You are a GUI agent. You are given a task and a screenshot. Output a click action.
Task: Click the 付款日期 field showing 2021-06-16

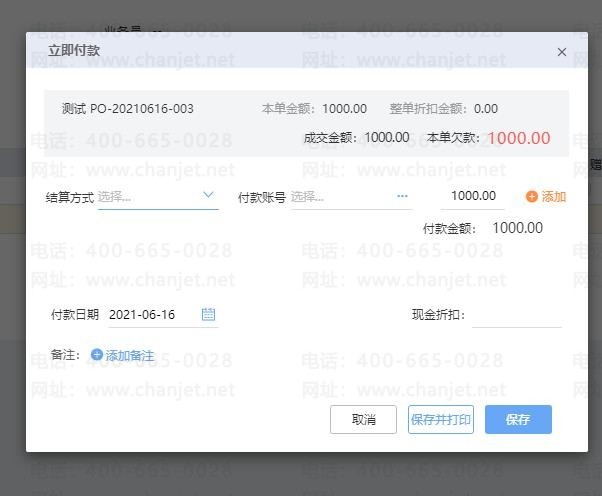(150, 314)
